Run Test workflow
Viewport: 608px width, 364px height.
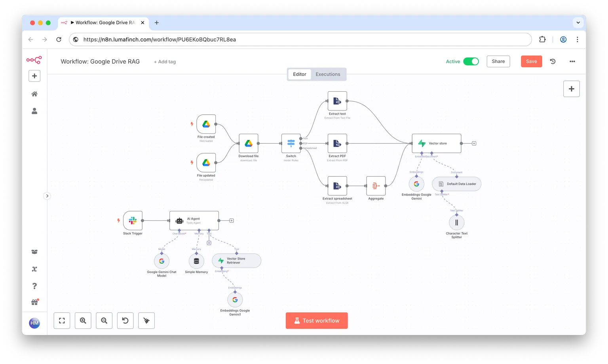tap(317, 320)
